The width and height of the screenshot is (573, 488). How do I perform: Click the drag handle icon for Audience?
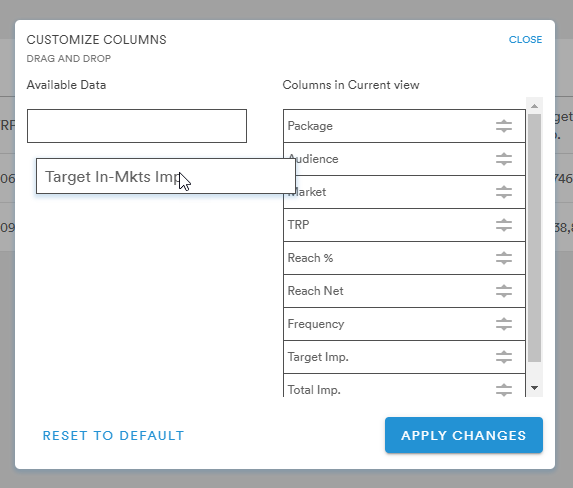[x=504, y=159]
